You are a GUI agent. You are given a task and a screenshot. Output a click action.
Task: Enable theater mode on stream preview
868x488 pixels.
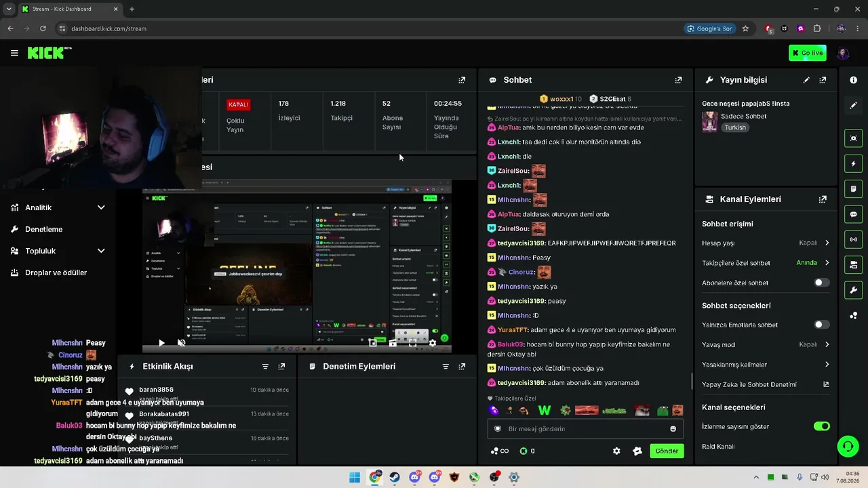(393, 343)
